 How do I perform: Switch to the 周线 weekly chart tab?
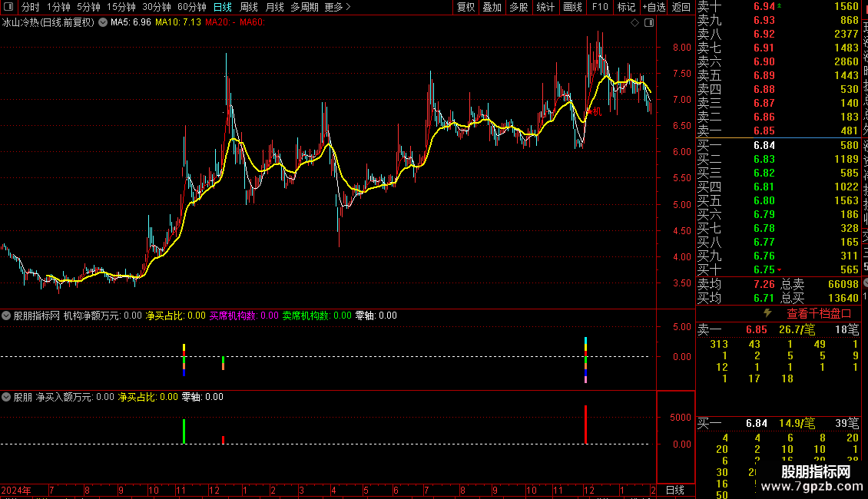pyautogui.click(x=249, y=7)
